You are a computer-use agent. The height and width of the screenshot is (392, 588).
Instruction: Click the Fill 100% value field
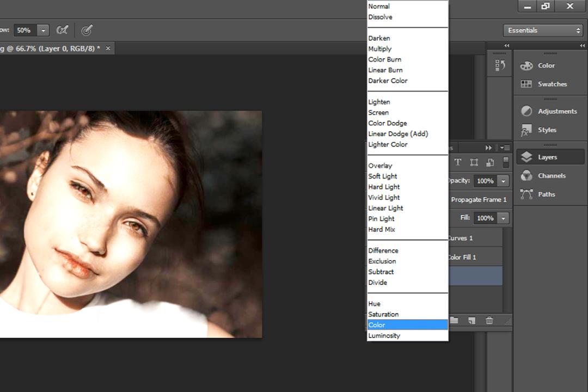tap(485, 218)
